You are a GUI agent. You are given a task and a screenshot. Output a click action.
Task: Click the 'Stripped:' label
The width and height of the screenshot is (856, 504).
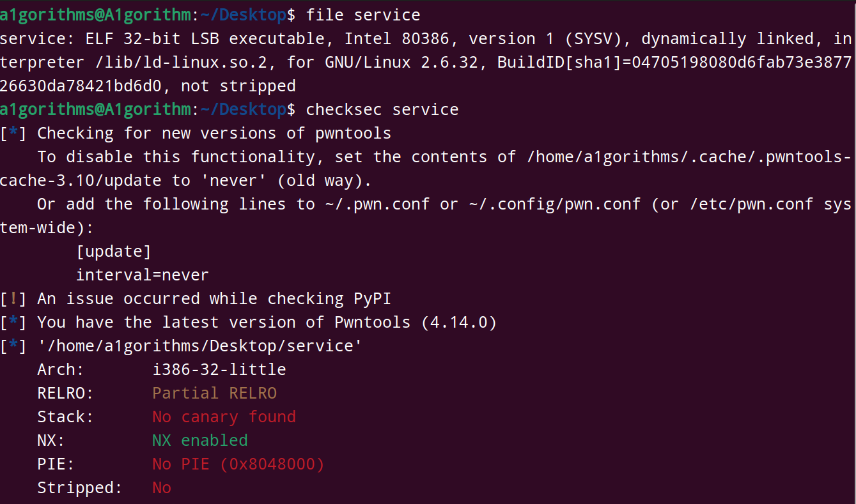[x=79, y=488]
